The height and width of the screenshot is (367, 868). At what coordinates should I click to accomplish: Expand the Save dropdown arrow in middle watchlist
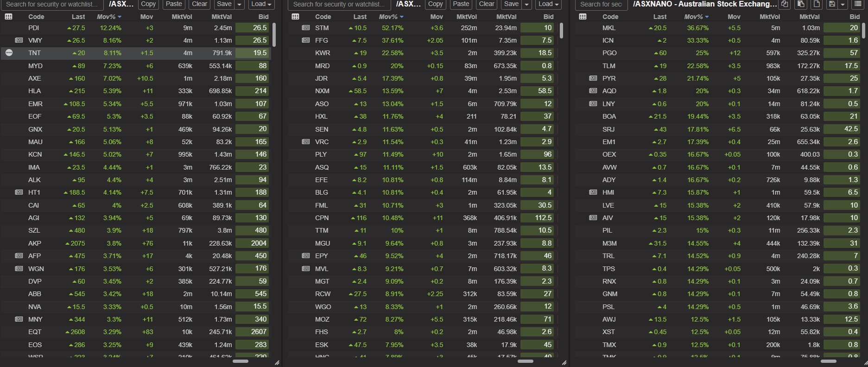point(527,4)
